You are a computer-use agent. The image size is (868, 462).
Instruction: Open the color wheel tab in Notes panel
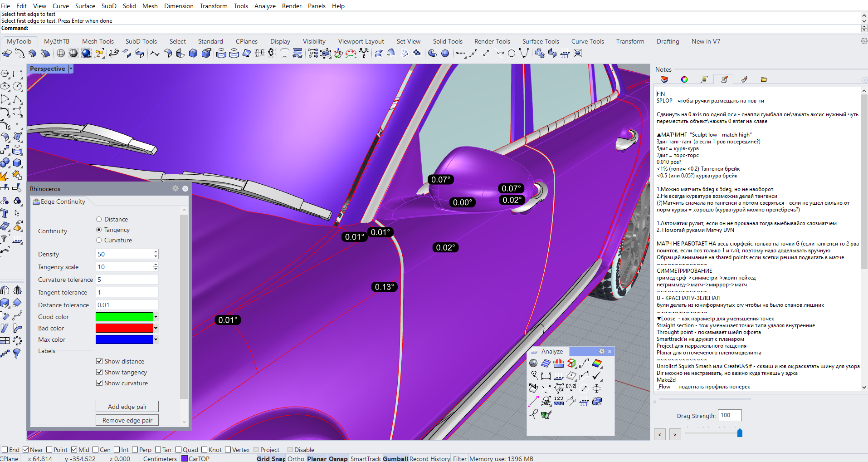684,79
